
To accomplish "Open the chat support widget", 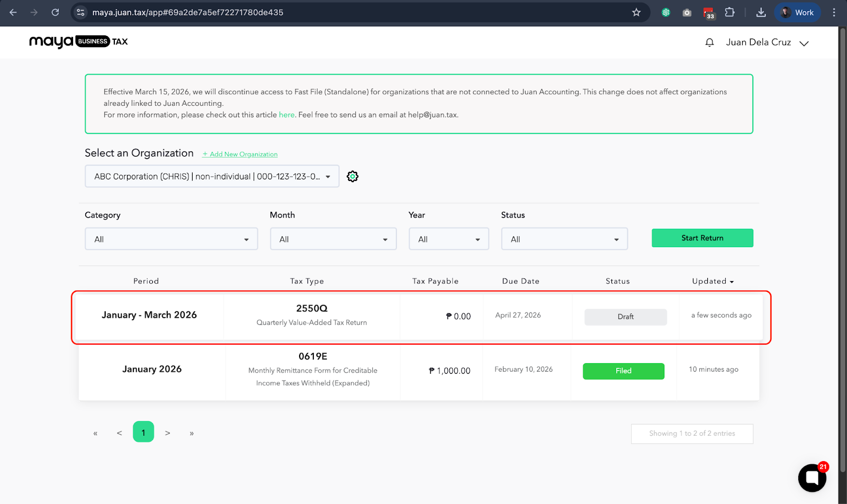I will [x=812, y=478].
